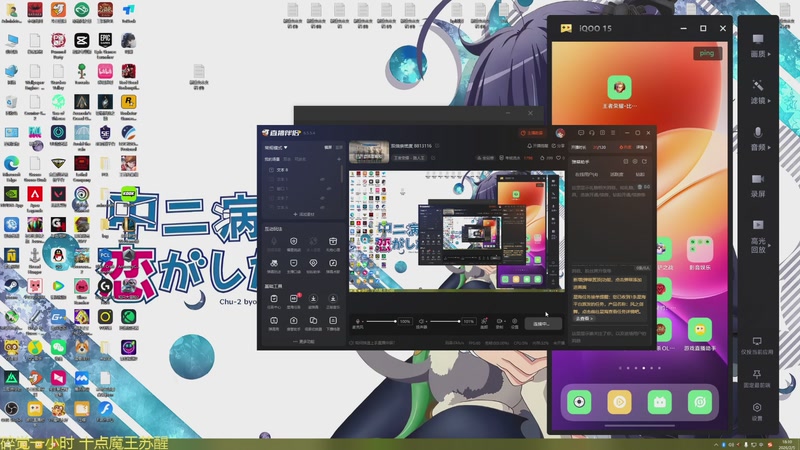
Task: Click the camera record icon in 直播伴侣 bottom bar
Action: click(499, 321)
